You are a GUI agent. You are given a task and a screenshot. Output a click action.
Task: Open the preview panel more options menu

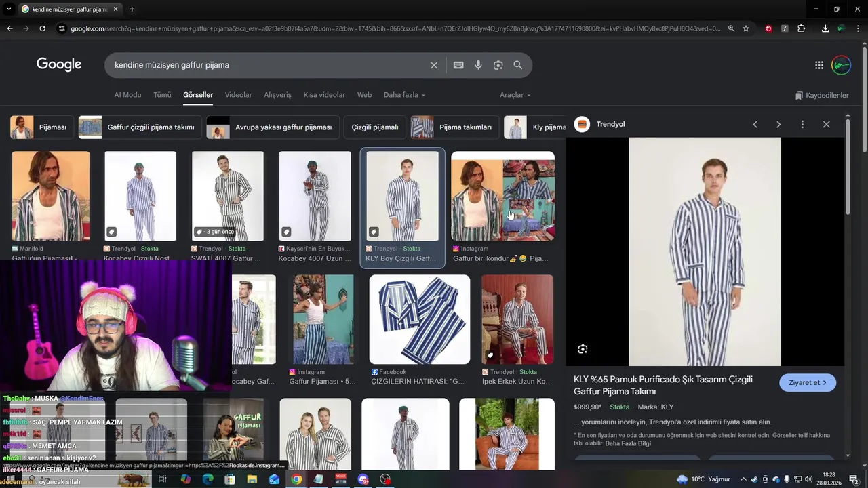(x=802, y=124)
